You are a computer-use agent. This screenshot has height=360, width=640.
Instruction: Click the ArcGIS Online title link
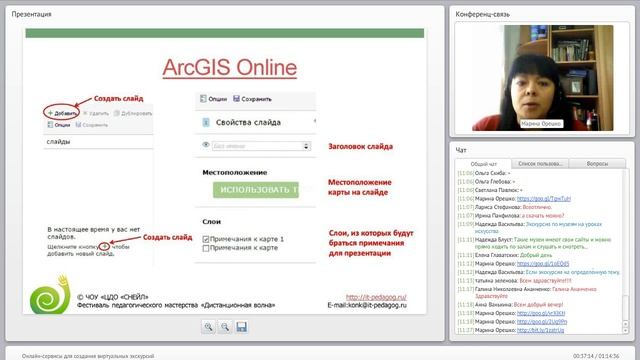(x=230, y=68)
